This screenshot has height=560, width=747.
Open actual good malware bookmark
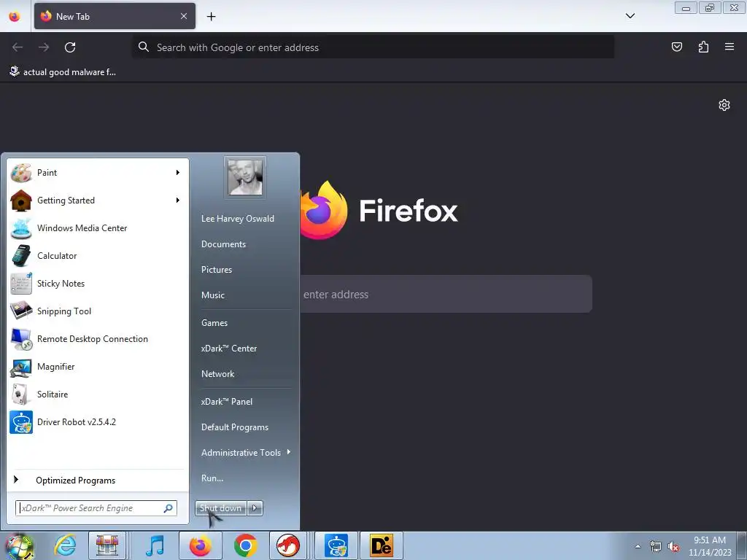coord(63,72)
